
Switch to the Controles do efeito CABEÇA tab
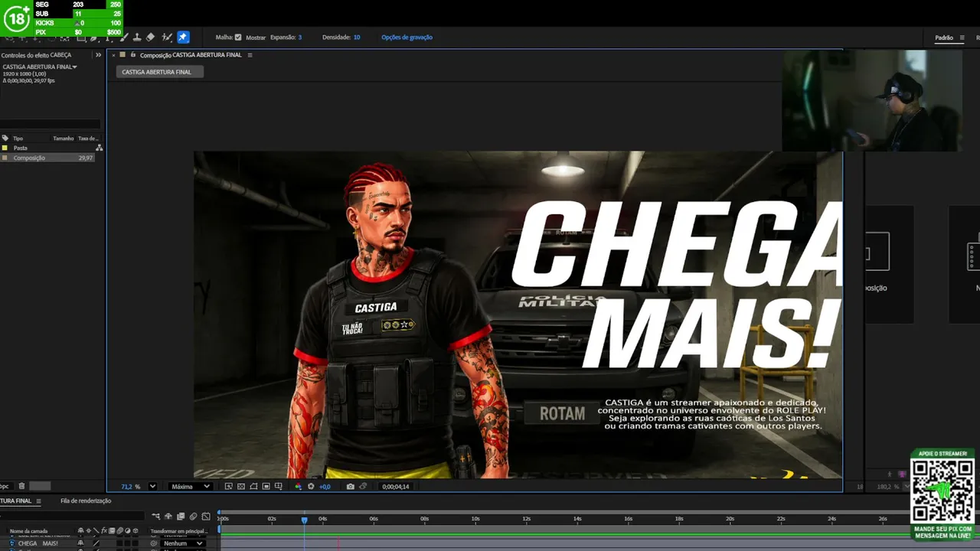pyautogui.click(x=36, y=55)
